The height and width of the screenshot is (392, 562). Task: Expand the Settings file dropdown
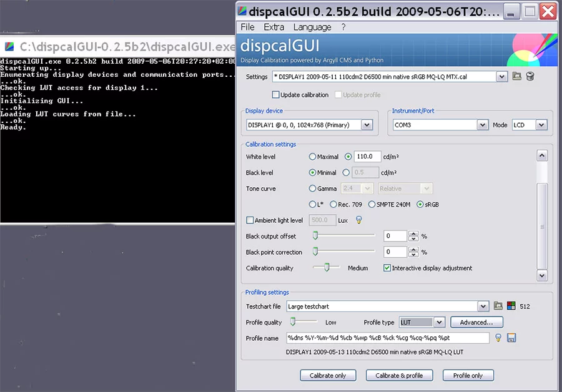pos(501,76)
